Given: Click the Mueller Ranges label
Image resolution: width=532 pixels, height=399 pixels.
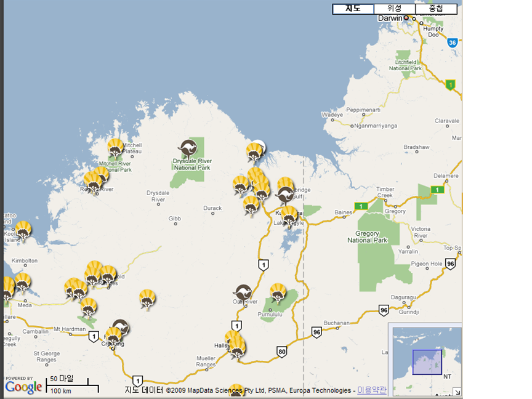Looking at the screenshot, I should pos(206,361).
